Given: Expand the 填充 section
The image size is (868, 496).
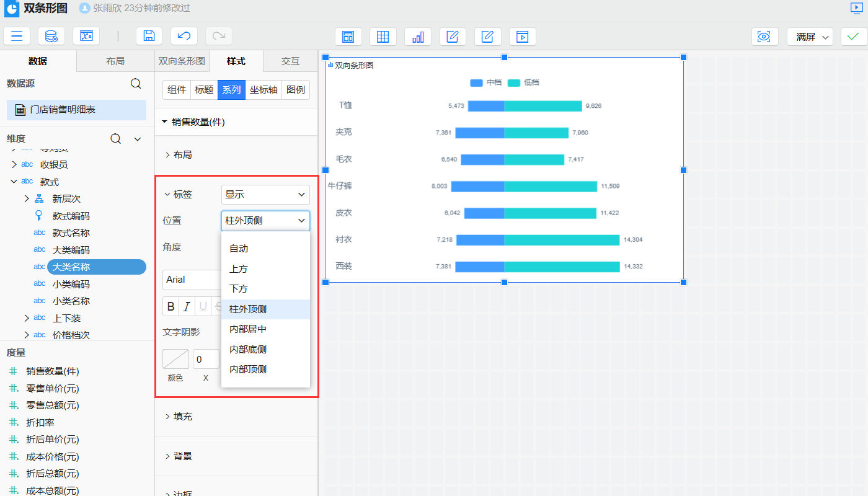Looking at the screenshot, I should tap(182, 417).
